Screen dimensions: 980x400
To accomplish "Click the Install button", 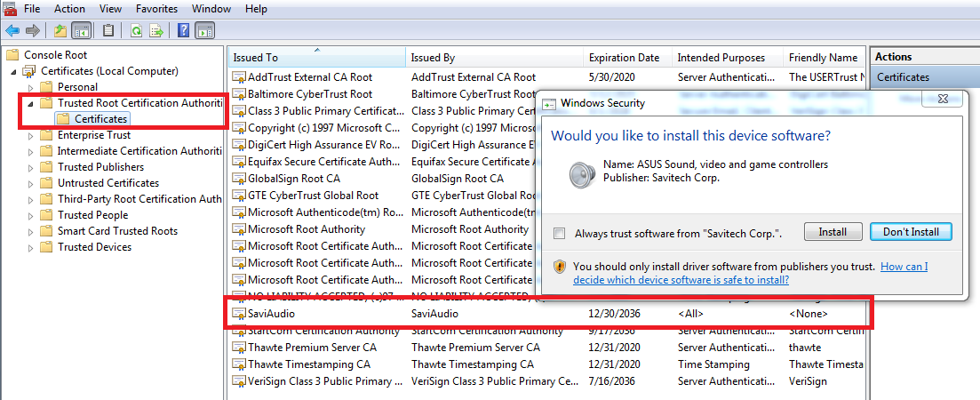I will point(833,232).
